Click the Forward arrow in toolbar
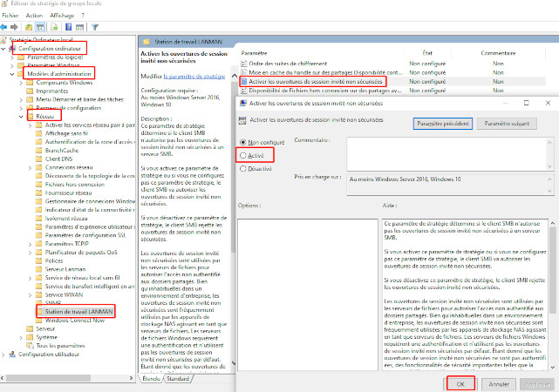The image size is (559, 392). pos(14,27)
